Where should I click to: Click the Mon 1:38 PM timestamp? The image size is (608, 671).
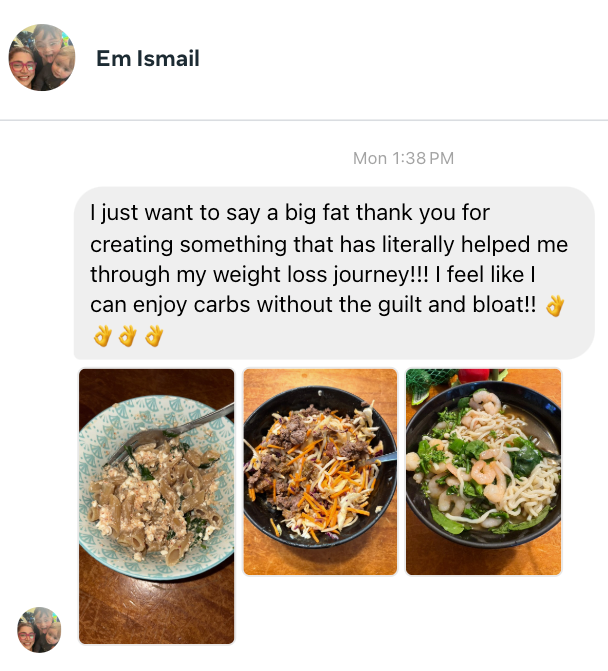[403, 158]
